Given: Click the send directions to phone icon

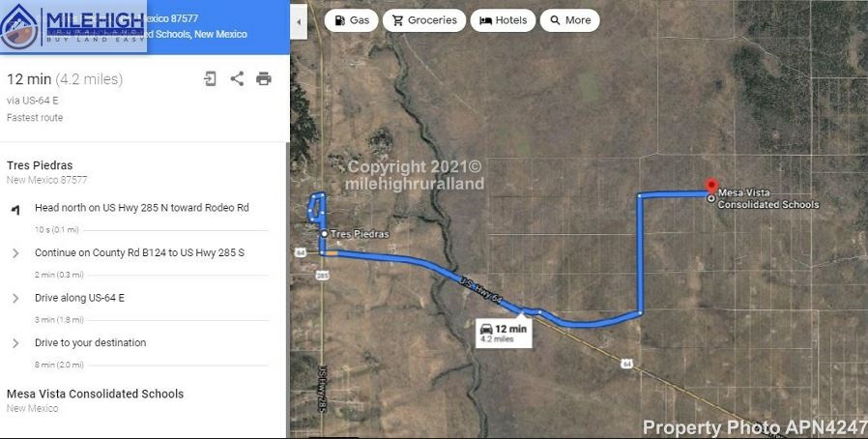Looking at the screenshot, I should point(210,78).
